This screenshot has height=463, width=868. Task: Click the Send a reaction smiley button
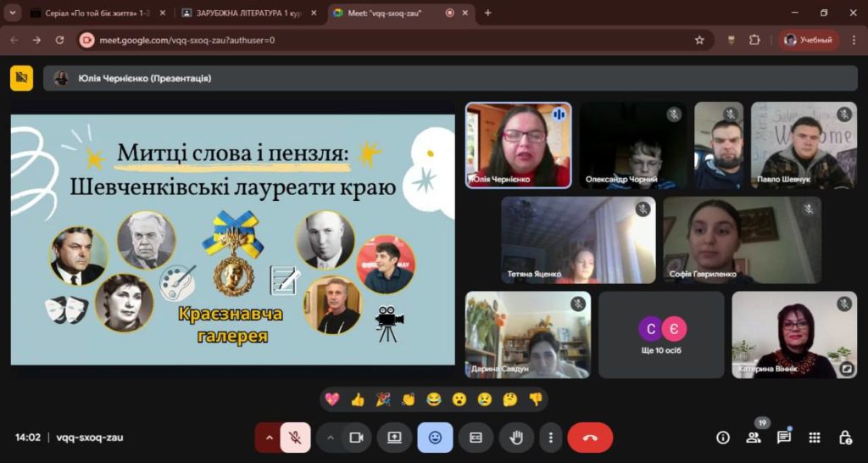[x=435, y=438]
